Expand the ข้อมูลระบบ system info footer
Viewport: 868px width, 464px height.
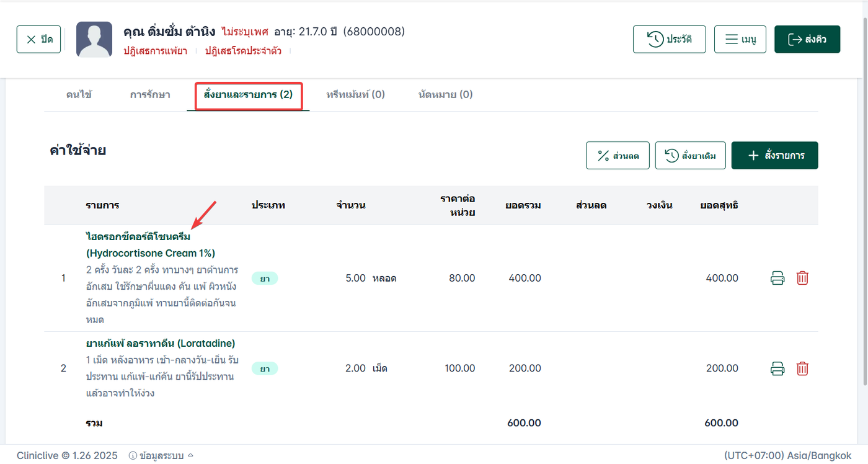[161, 455]
